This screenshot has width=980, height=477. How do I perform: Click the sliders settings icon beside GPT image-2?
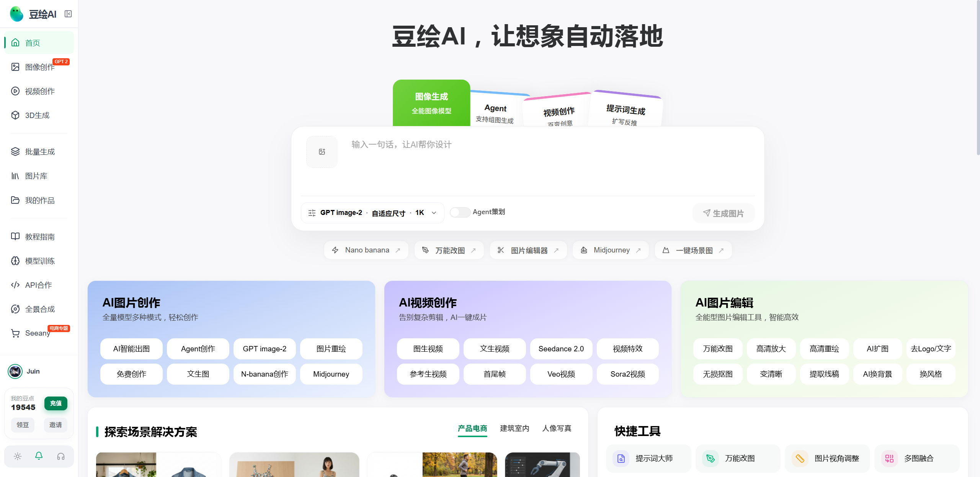[x=312, y=213]
